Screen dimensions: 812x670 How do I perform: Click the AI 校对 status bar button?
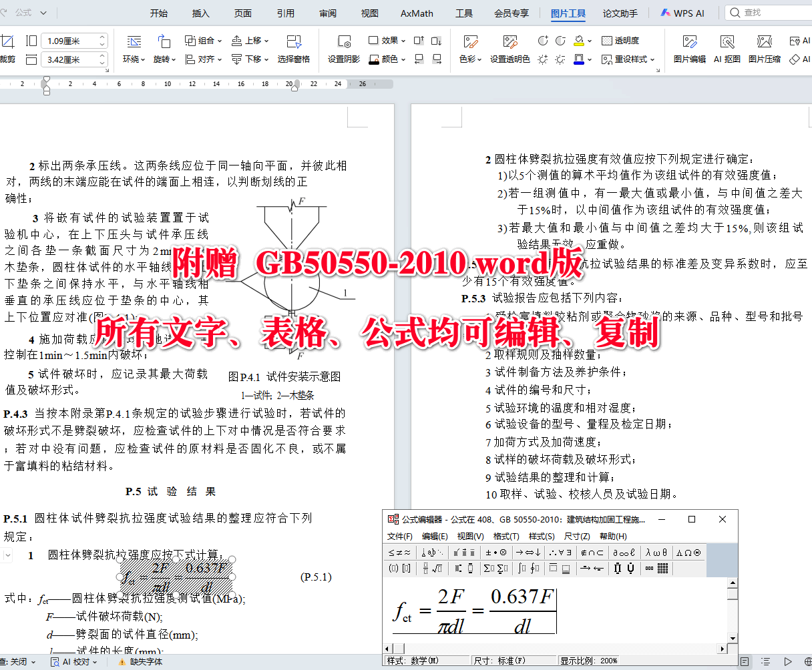click(x=75, y=662)
